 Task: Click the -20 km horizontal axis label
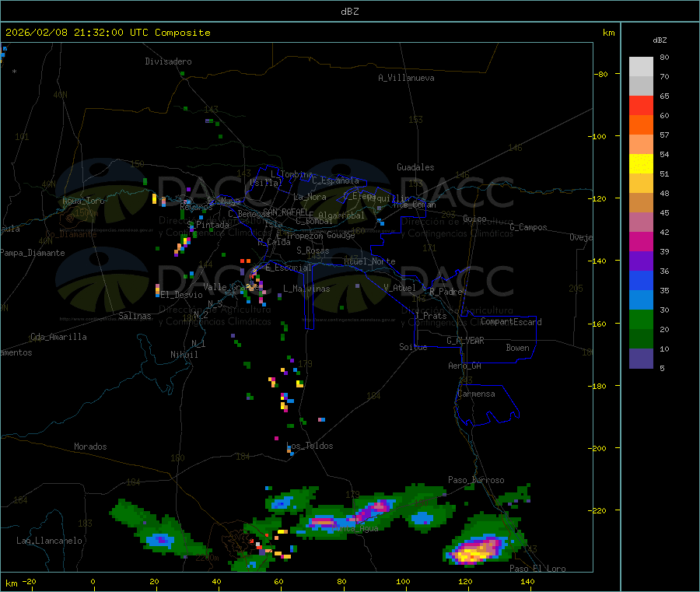pyautogui.click(x=29, y=581)
